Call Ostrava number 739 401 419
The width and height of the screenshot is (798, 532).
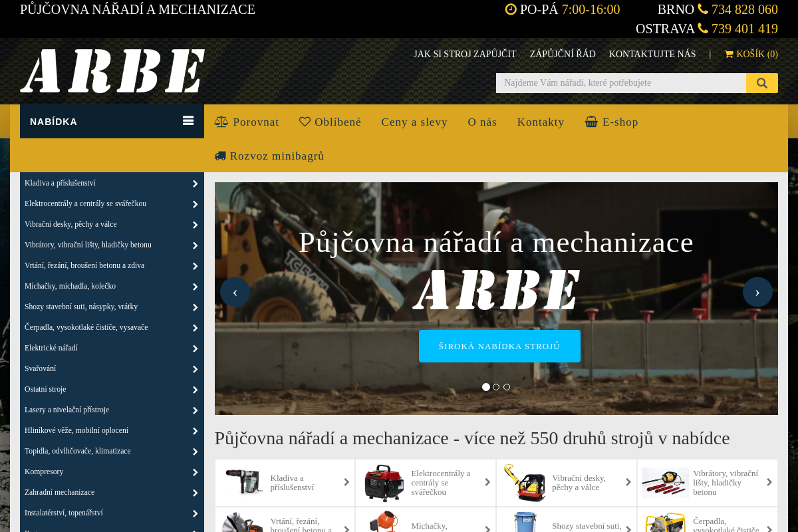click(x=745, y=29)
